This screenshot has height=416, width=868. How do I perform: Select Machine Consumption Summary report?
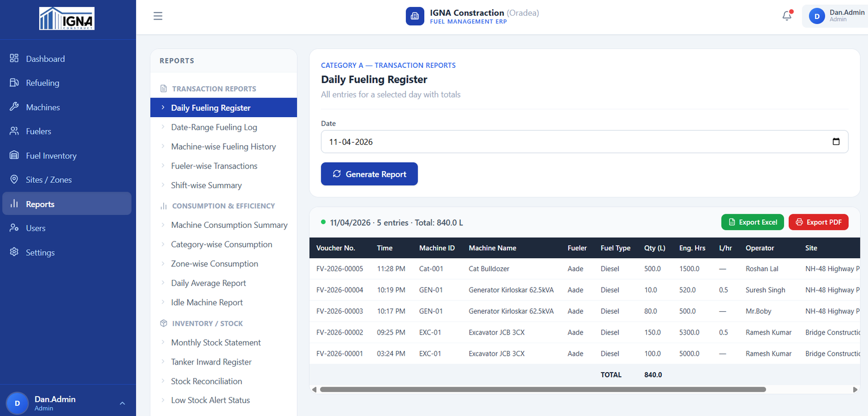pyautogui.click(x=229, y=225)
